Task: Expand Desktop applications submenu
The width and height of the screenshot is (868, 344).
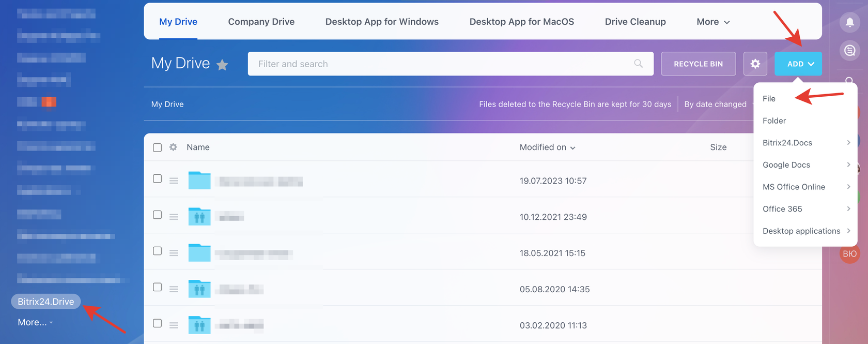Action: tap(805, 231)
